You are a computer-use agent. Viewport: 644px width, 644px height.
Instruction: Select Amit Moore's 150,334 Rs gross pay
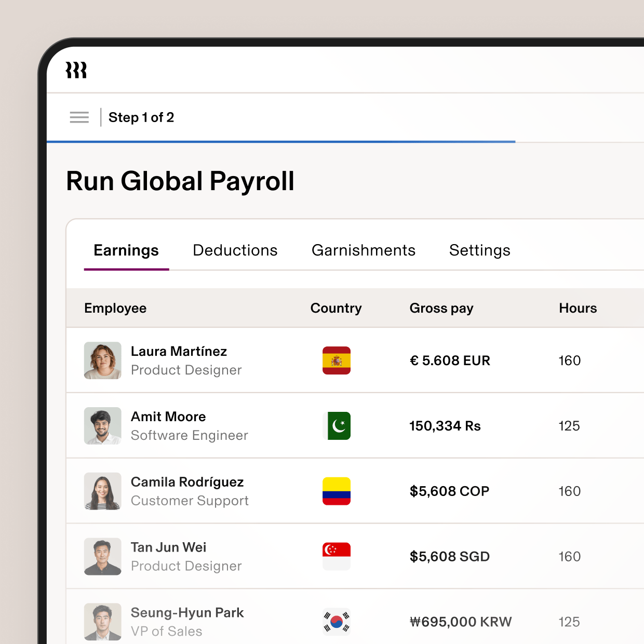[x=445, y=426]
